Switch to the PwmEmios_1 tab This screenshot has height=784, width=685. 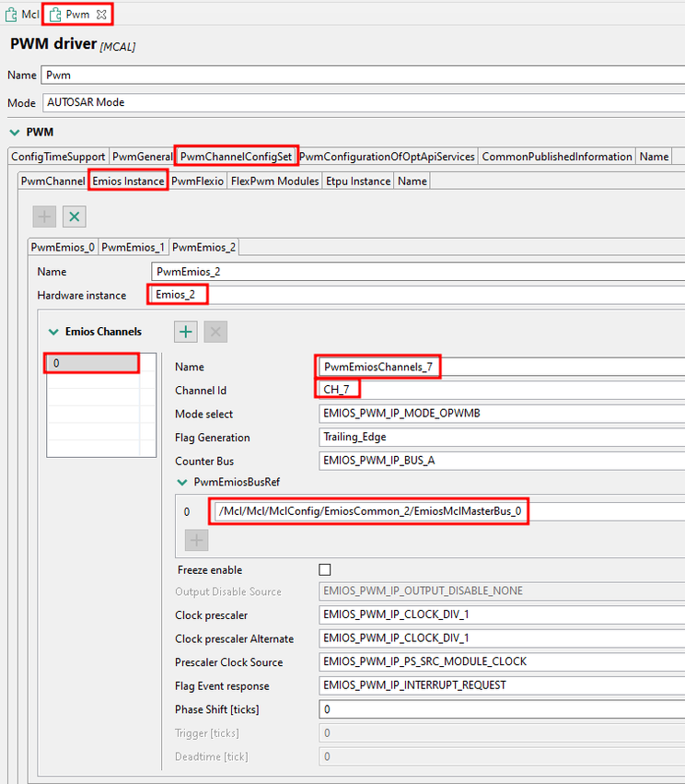(133, 247)
